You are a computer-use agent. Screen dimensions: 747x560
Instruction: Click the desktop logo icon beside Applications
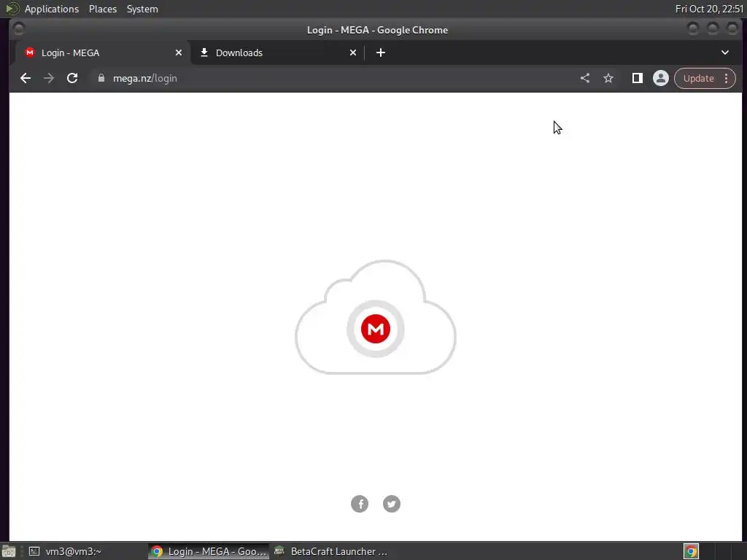[x=12, y=9]
